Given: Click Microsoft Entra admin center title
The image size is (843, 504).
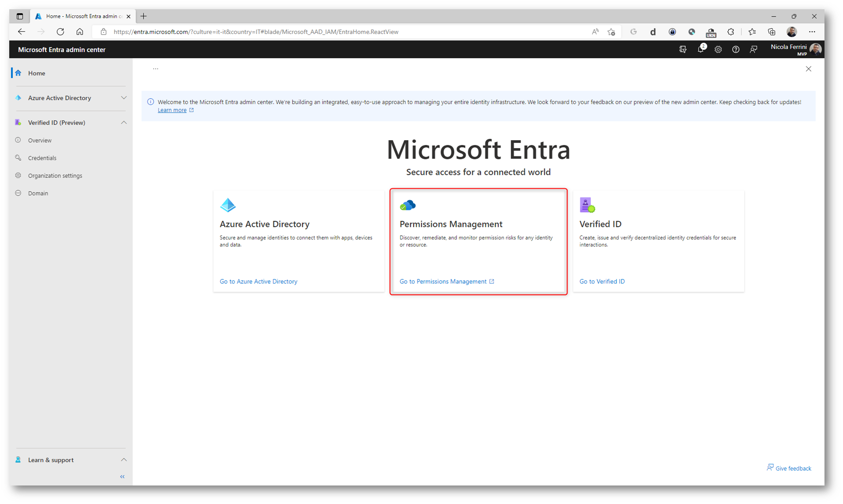Looking at the screenshot, I should tap(62, 50).
